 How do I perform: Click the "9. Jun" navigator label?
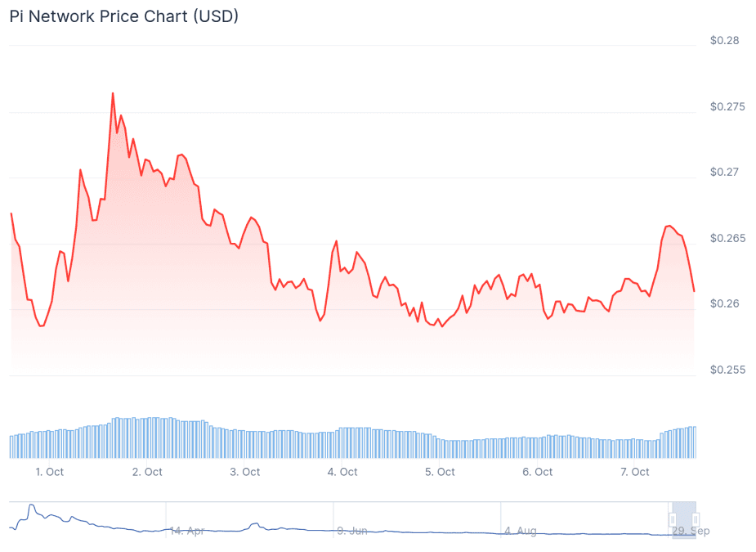click(353, 531)
